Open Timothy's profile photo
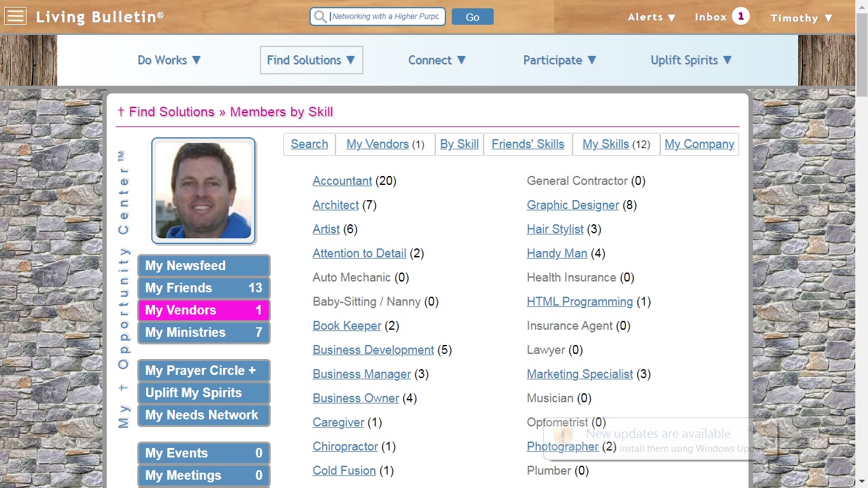This screenshot has width=868, height=488. coord(203,191)
